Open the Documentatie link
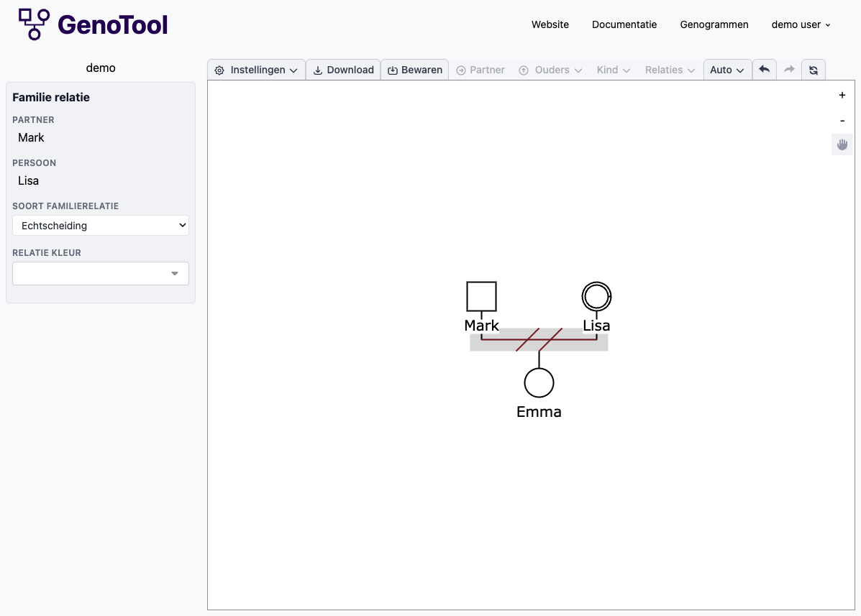861x616 pixels. [624, 24]
